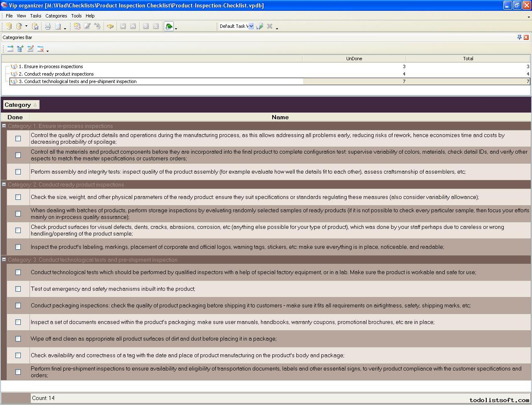Click the Delete category icon
Screen dimensions: 532x405
tap(40, 49)
